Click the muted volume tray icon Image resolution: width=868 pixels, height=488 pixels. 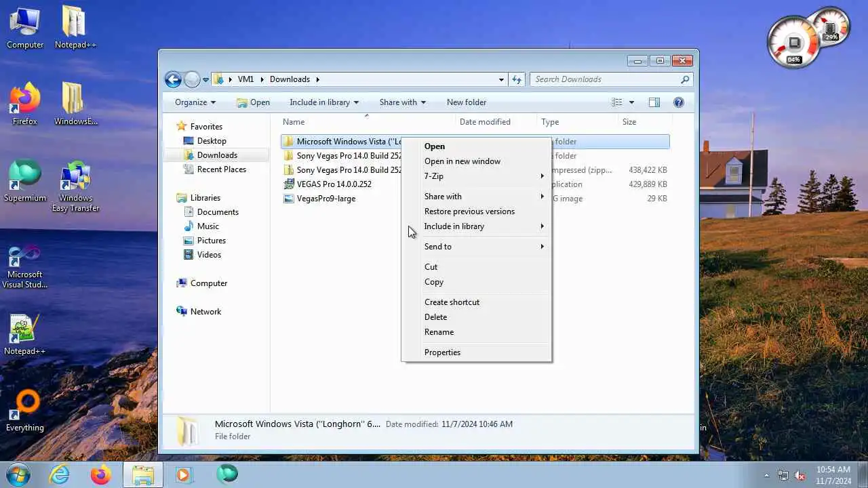tap(800, 475)
